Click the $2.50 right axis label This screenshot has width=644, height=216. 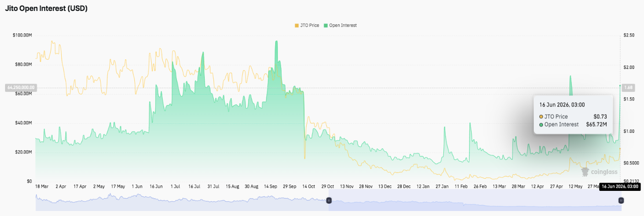pyautogui.click(x=629, y=35)
